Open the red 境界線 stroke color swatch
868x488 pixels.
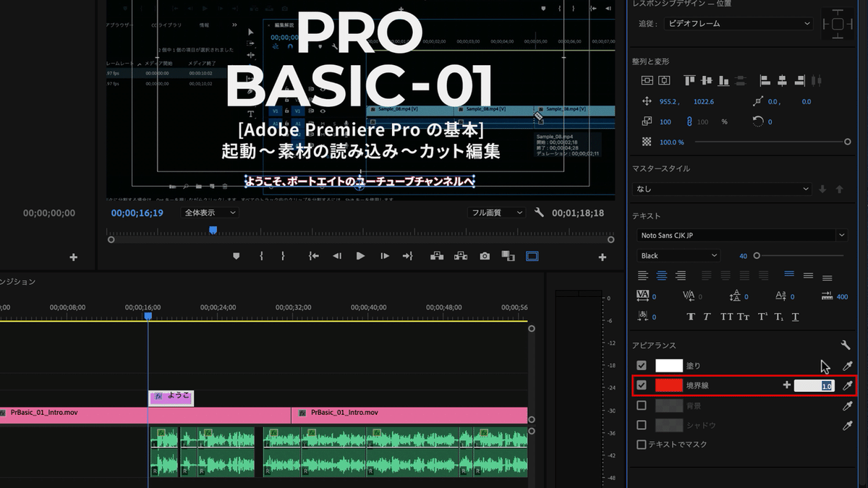669,385
